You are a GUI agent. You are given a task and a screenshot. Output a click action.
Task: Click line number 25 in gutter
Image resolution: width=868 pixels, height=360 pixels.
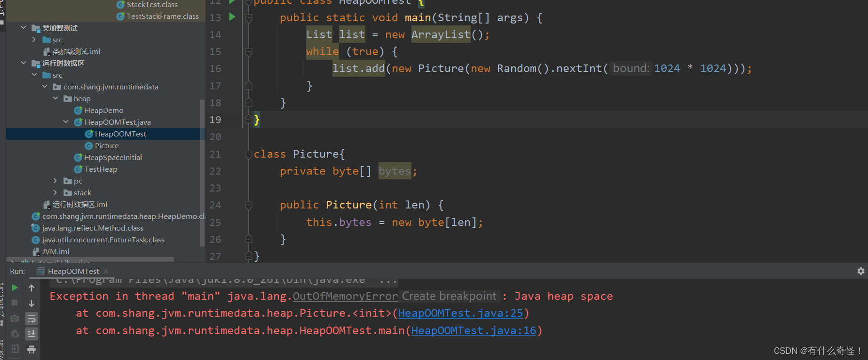[x=215, y=222]
